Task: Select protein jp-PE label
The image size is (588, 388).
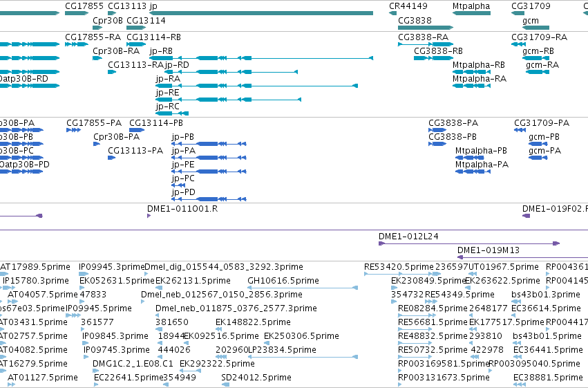Action: pos(183,165)
